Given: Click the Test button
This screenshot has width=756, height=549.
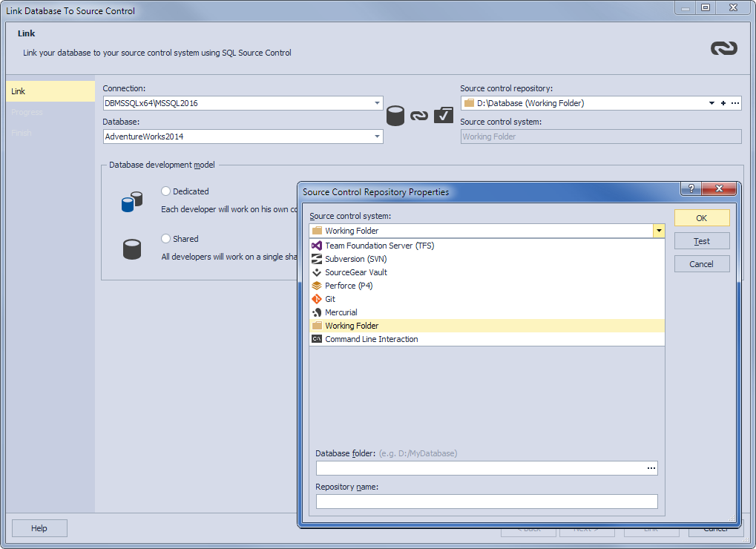Looking at the screenshot, I should tap(702, 241).
